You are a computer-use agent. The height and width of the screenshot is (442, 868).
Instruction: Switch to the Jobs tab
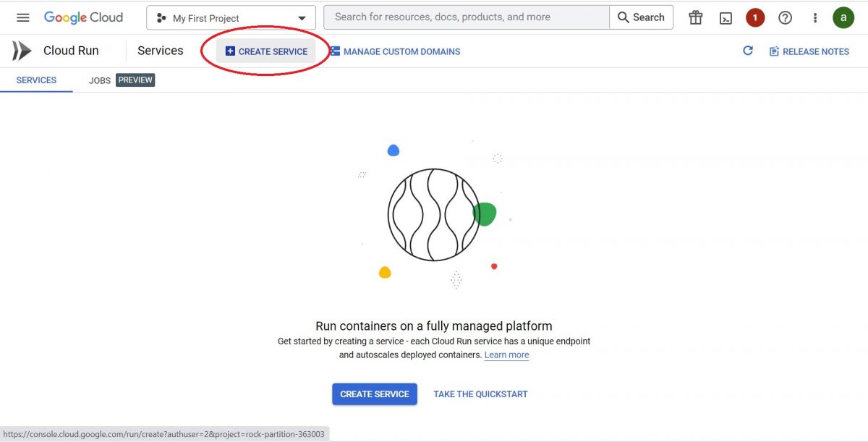pos(100,80)
